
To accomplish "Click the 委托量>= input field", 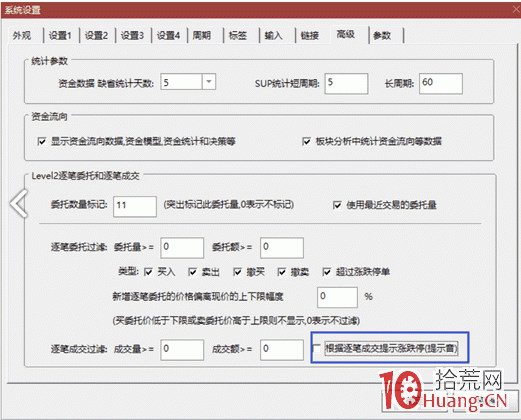I will click(x=182, y=248).
